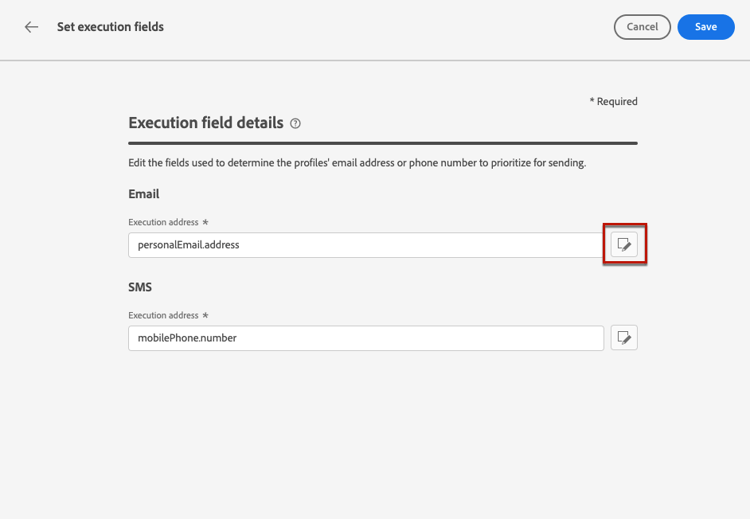Select the "SMS" section heading
Image resolution: width=750 pixels, height=519 pixels.
pyautogui.click(x=140, y=287)
